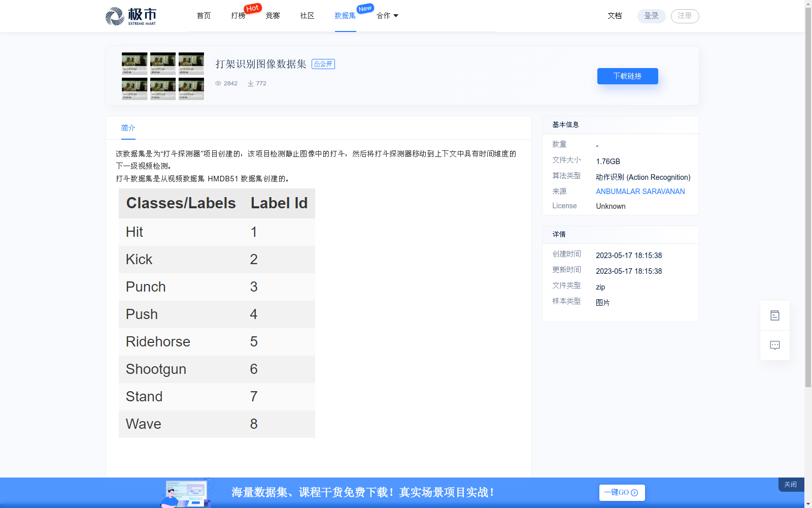The image size is (812, 508).
Task: Click the 登录 login button
Action: point(652,16)
